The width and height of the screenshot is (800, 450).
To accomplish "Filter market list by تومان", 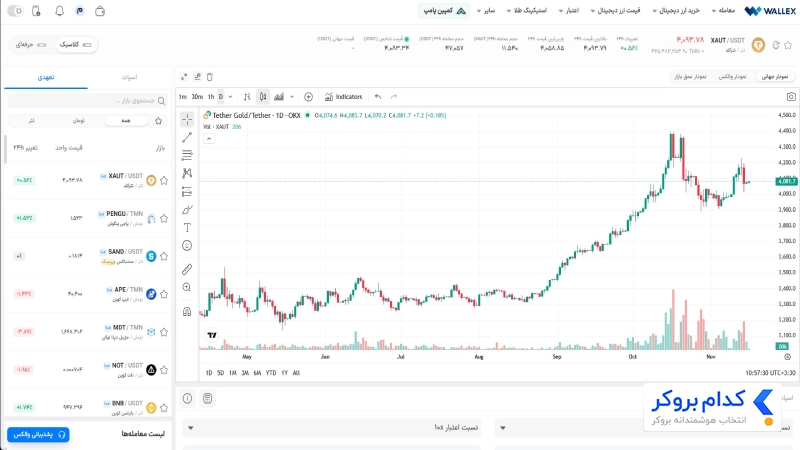I will pyautogui.click(x=79, y=121).
